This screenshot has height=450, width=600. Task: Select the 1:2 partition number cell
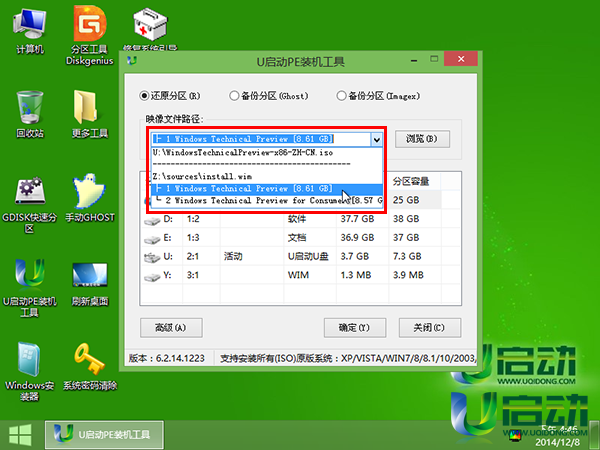[x=201, y=219]
